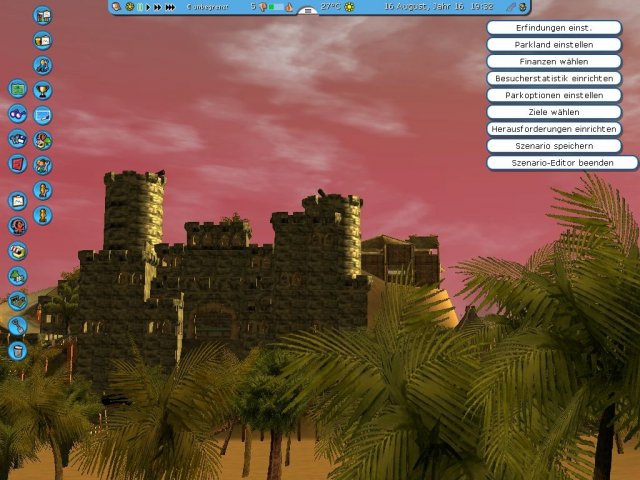Open the red book icon
Image resolution: width=640 pixels, height=480 pixels.
coord(18,164)
